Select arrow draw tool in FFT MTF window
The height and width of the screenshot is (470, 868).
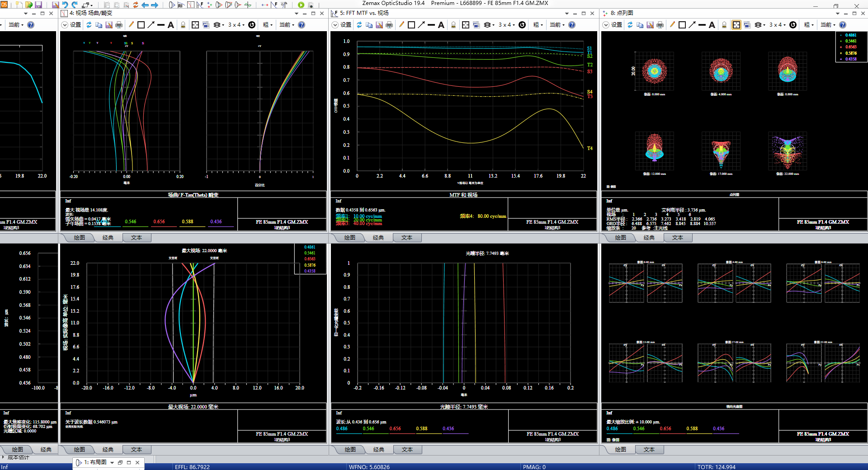pyautogui.click(x=421, y=25)
